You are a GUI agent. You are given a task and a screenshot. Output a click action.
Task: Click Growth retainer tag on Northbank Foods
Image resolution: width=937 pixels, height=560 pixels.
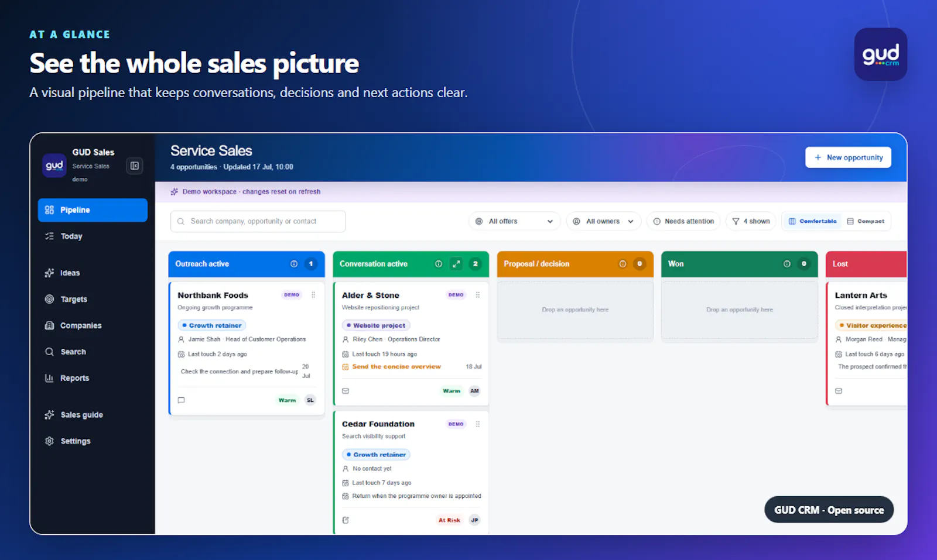pyautogui.click(x=212, y=325)
